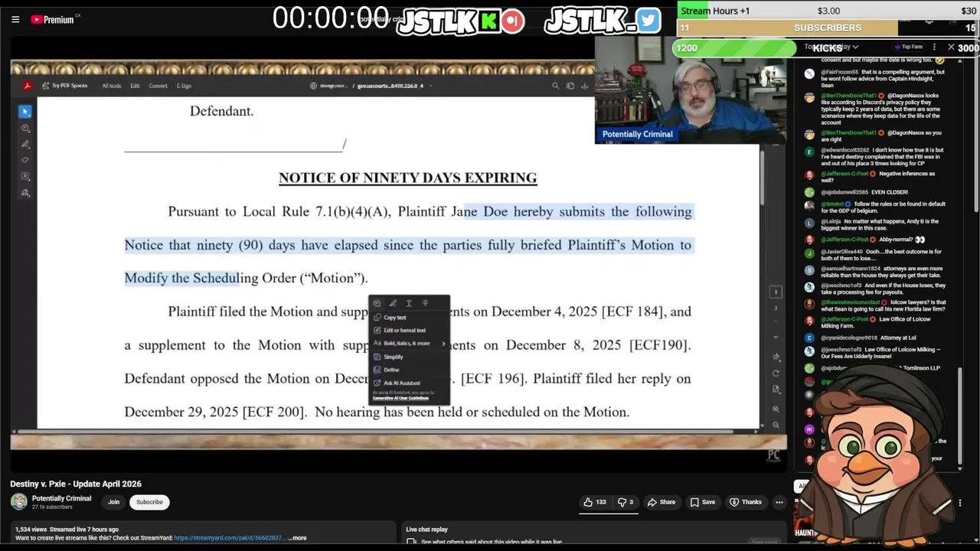Click the Thanks button
Screen dimensions: 980x551
(745, 502)
